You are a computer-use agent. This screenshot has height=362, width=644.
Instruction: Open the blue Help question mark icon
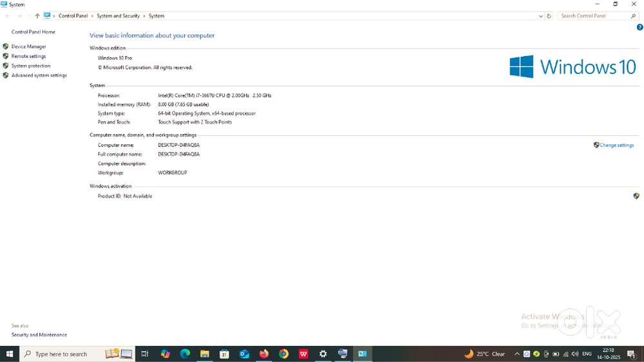639,28
